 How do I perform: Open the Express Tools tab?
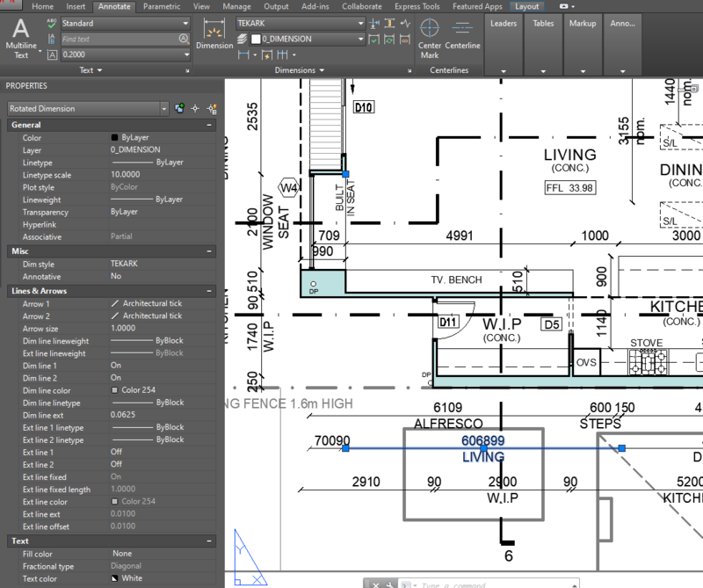[418, 6]
